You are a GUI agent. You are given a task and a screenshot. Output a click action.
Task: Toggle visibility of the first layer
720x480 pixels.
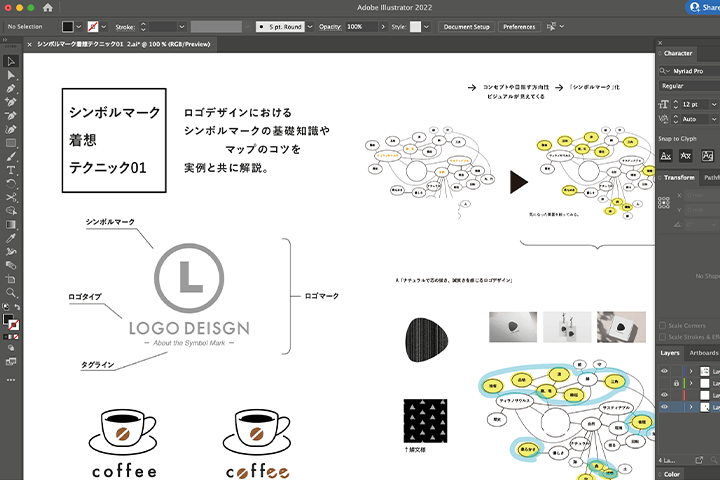pyautogui.click(x=664, y=371)
